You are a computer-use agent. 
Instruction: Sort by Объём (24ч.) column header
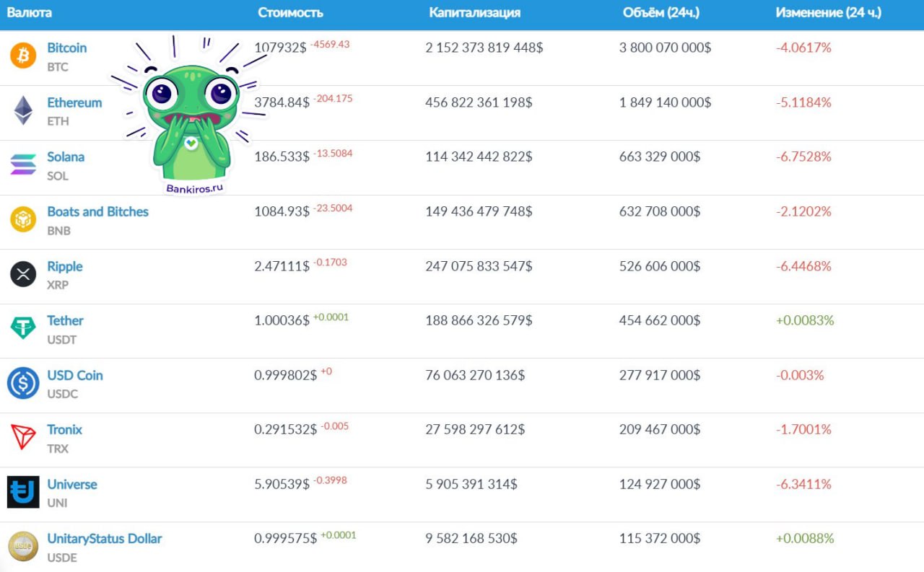coord(661,13)
